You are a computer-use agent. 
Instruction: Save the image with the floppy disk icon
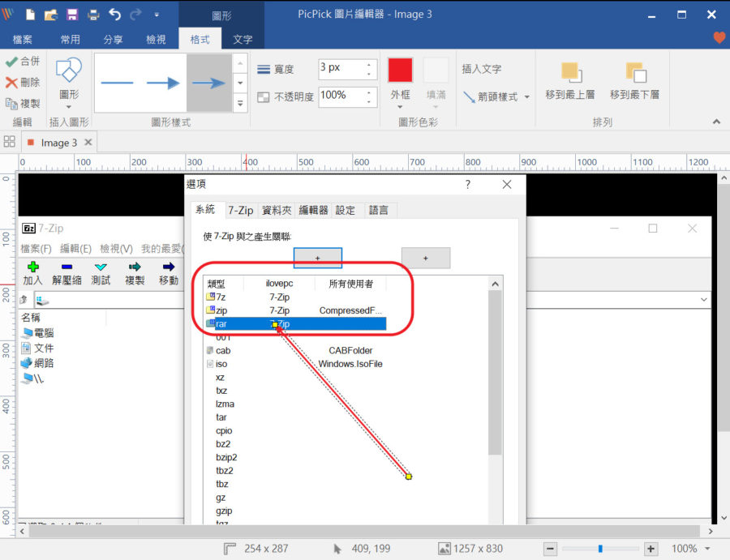coord(72,15)
